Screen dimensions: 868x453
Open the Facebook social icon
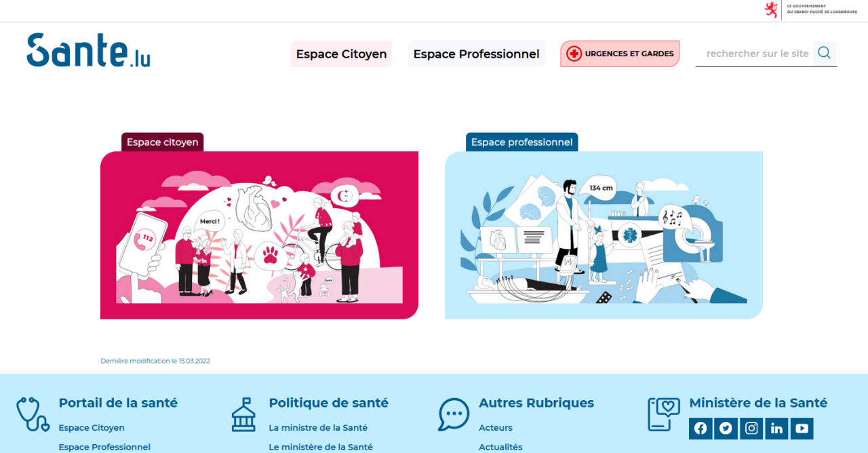(x=701, y=428)
